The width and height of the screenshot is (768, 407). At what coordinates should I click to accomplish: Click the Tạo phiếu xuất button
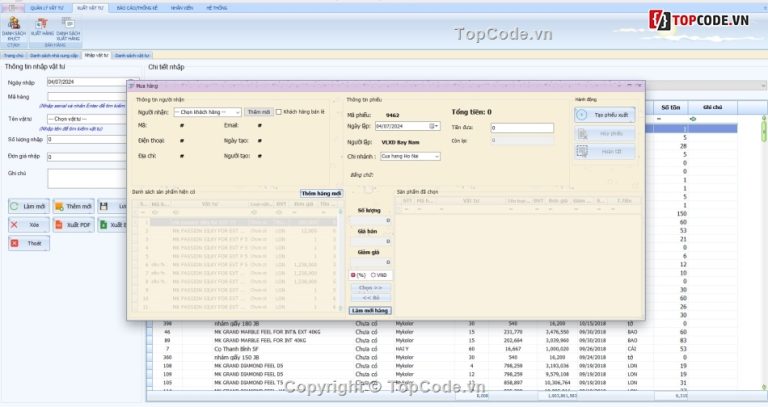tap(605, 115)
